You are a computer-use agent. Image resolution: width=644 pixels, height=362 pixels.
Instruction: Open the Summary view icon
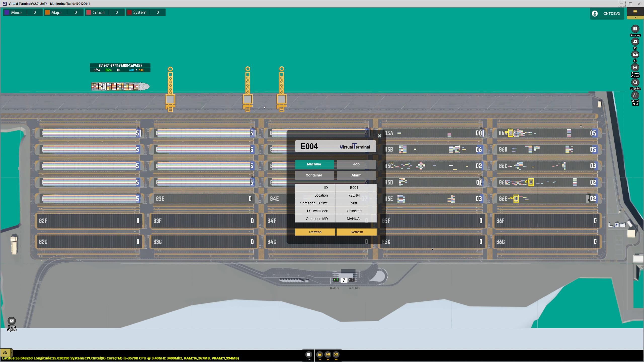pos(635,29)
